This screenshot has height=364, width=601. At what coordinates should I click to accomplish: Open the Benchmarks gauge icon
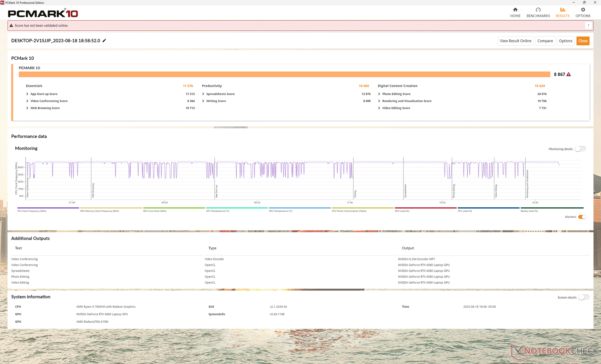(x=538, y=10)
